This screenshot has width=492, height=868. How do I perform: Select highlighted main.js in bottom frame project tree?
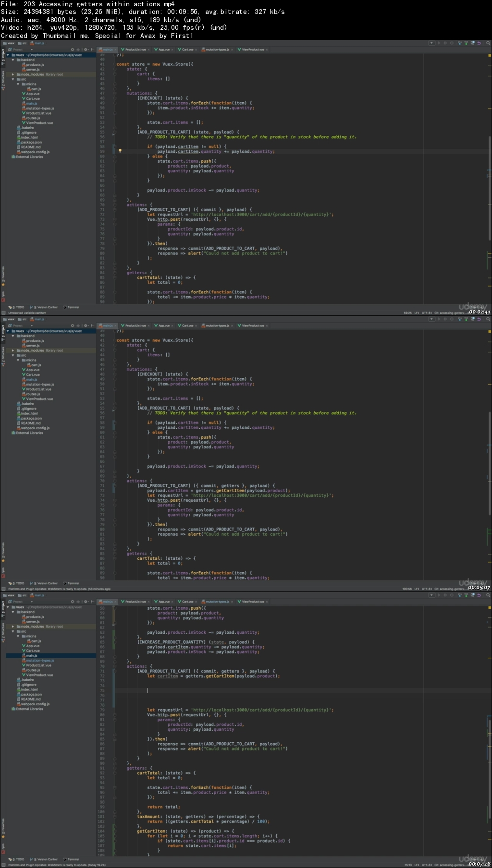[x=32, y=655]
